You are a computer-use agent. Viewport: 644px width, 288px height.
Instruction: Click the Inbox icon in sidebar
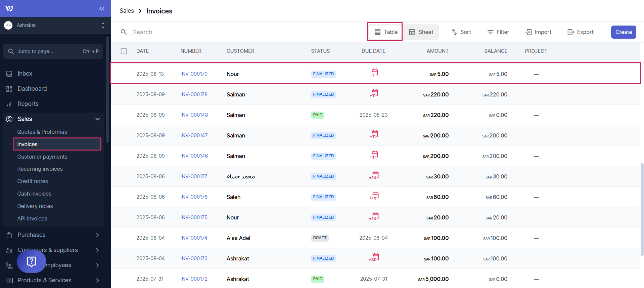(9, 74)
